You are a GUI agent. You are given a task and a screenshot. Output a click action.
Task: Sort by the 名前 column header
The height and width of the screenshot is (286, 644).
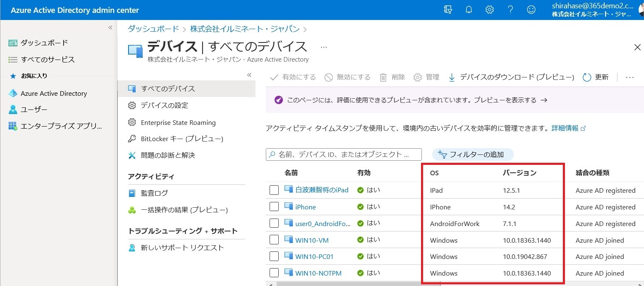click(x=291, y=173)
